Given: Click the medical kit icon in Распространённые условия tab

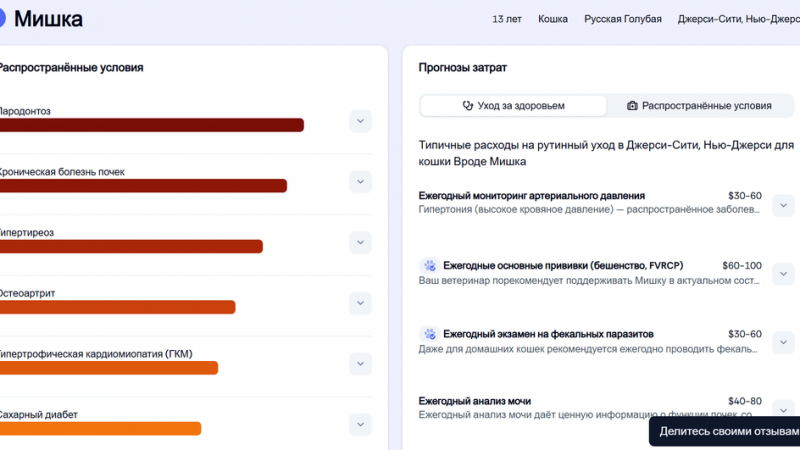Looking at the screenshot, I should pos(632,106).
